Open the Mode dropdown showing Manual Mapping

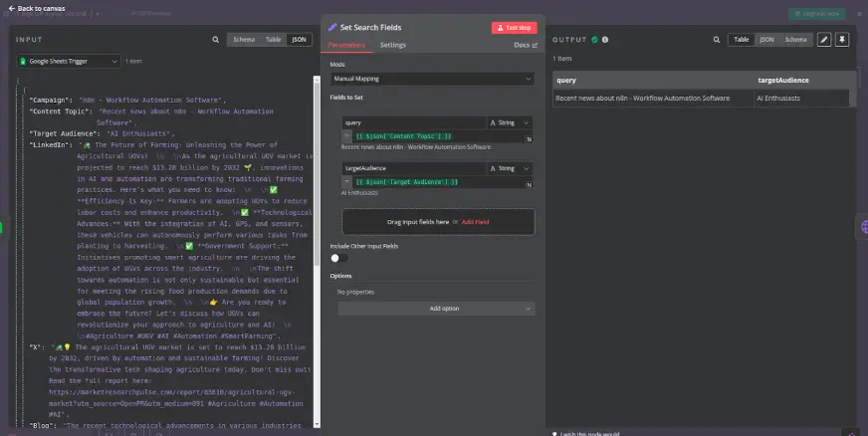point(433,79)
